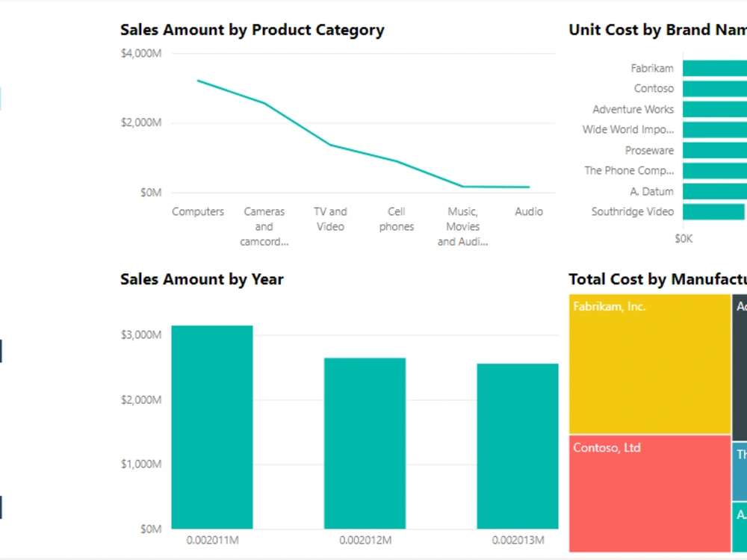Click the teal element on the left edge
Viewport: 747px width, 560px height.
tap(1, 97)
